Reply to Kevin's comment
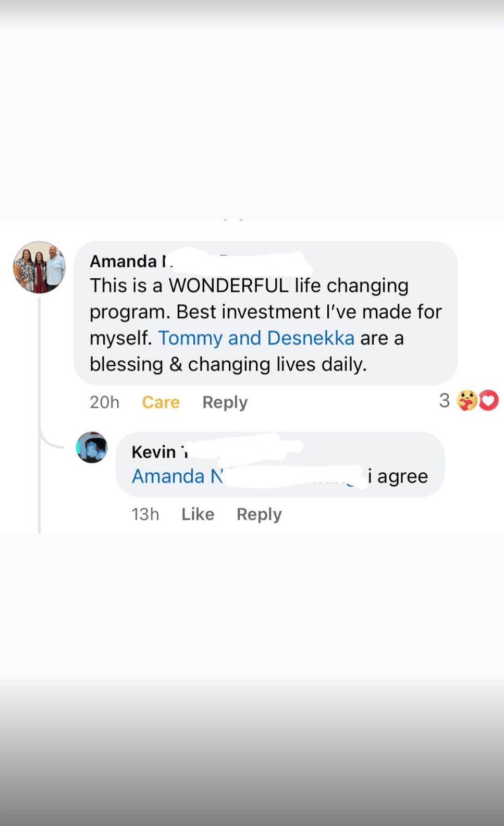Image resolution: width=504 pixels, height=826 pixels. tap(259, 514)
